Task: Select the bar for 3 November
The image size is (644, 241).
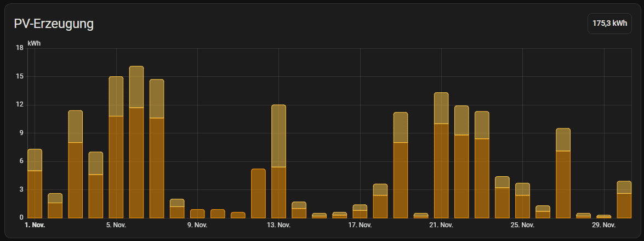Action: point(76,164)
